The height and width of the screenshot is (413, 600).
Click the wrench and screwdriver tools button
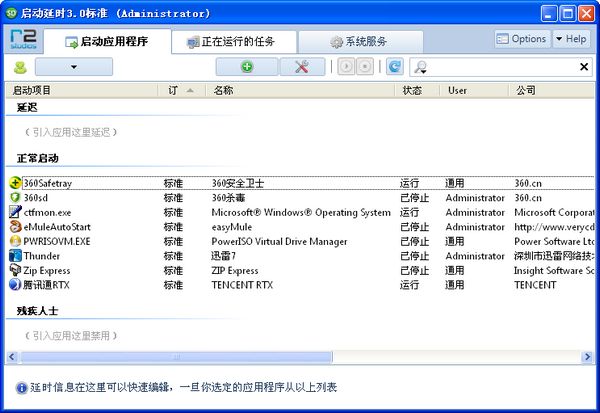click(x=302, y=67)
